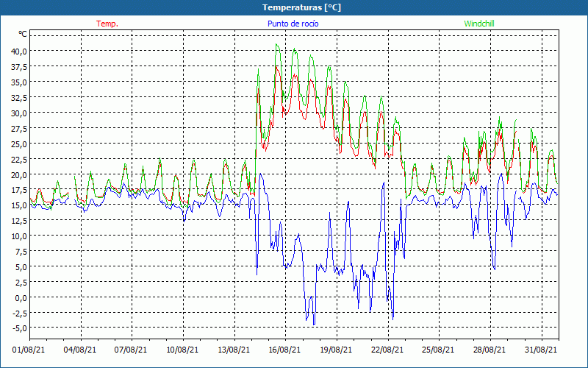
Task: Click the 0,0 y-axis value
Action: [21, 297]
